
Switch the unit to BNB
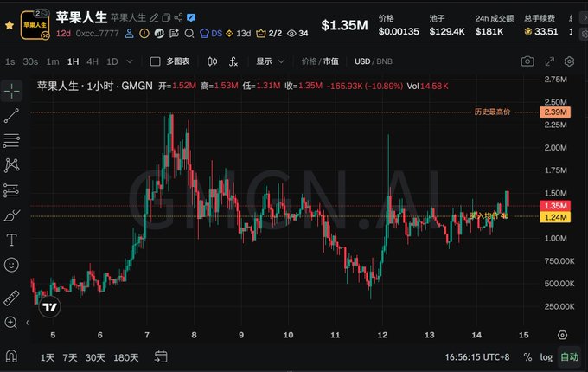click(384, 61)
